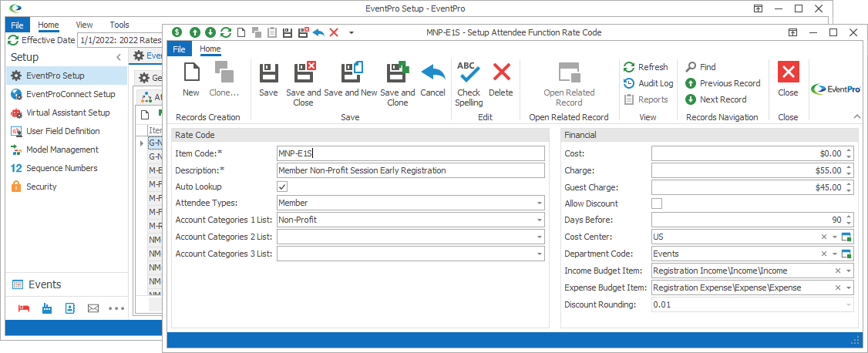Click quick-access red delete X
The image size is (868, 353).
(x=334, y=32)
